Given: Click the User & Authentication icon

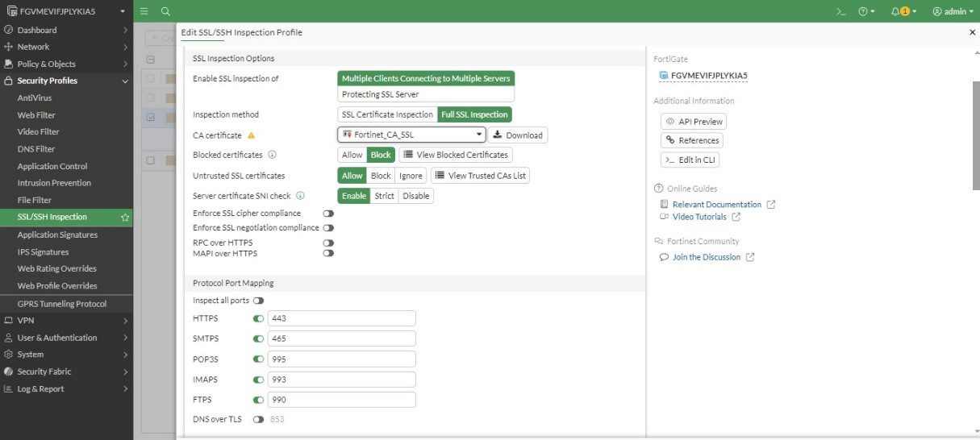Looking at the screenshot, I should pyautogui.click(x=9, y=338).
